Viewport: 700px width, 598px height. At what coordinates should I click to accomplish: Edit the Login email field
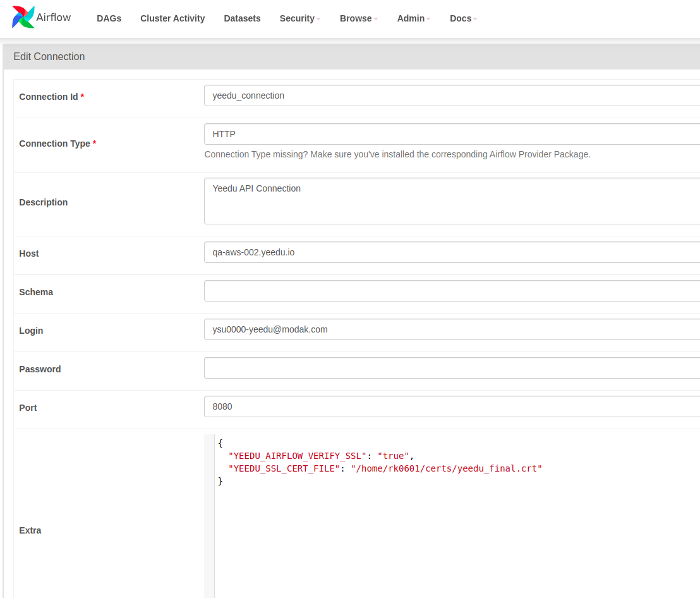[x=452, y=329]
